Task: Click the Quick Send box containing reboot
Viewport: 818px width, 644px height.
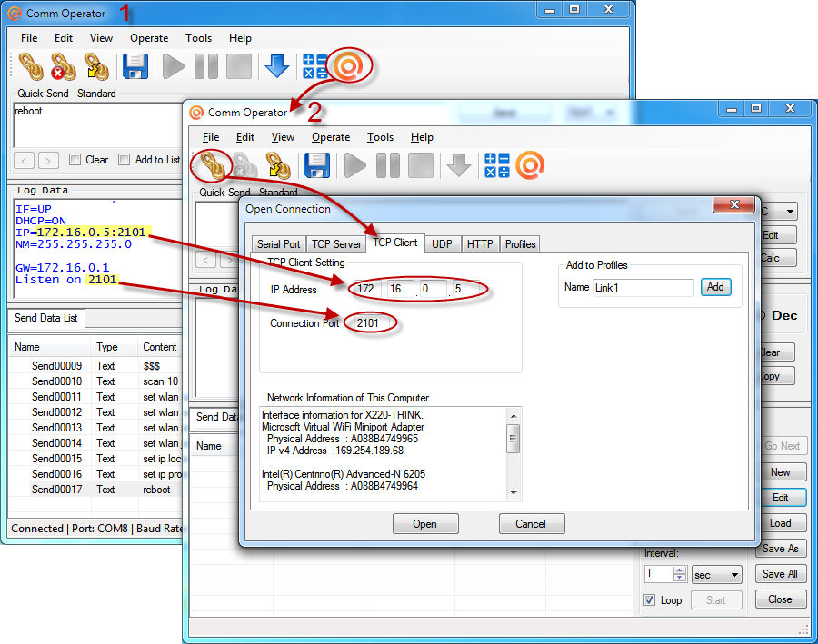Action: [97, 125]
